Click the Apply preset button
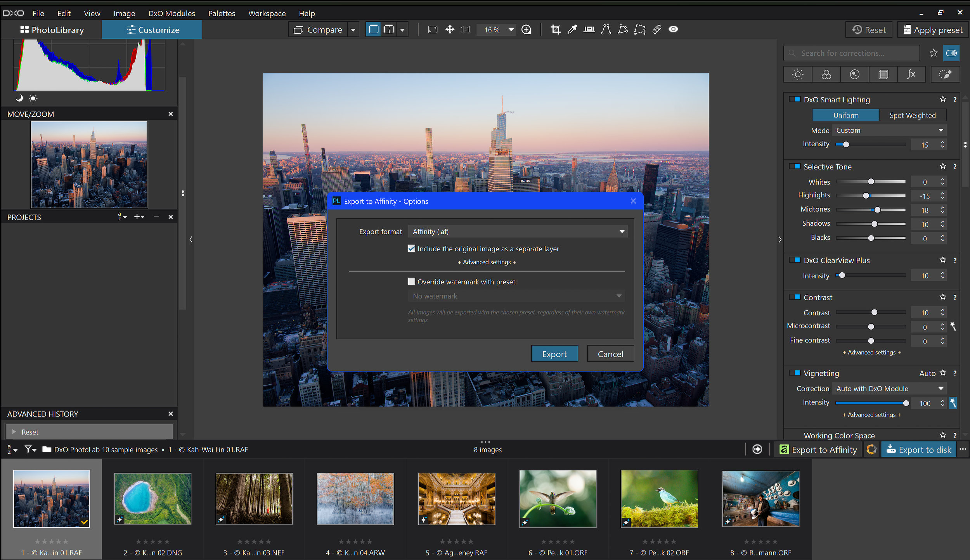Viewport: 970px width, 560px height. [x=933, y=30]
